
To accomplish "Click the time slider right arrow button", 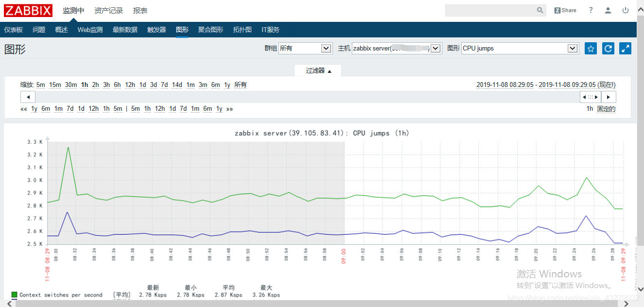I will [609, 97].
